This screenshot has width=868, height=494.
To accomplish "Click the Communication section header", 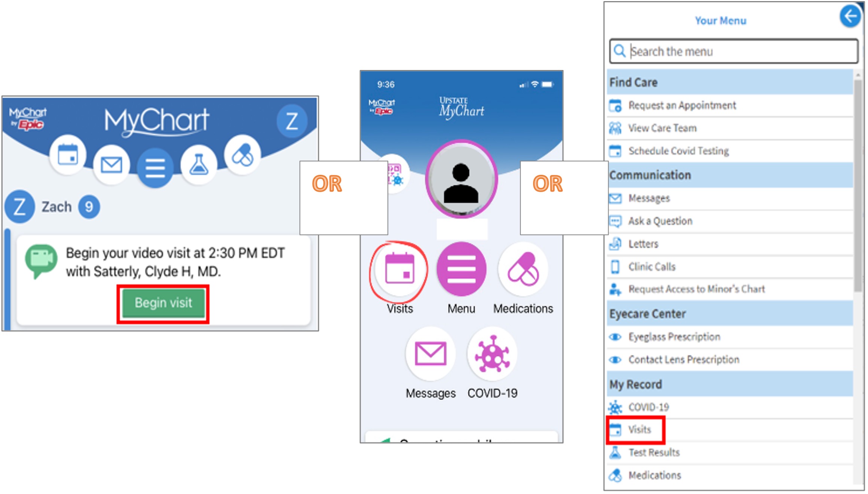I will point(730,175).
